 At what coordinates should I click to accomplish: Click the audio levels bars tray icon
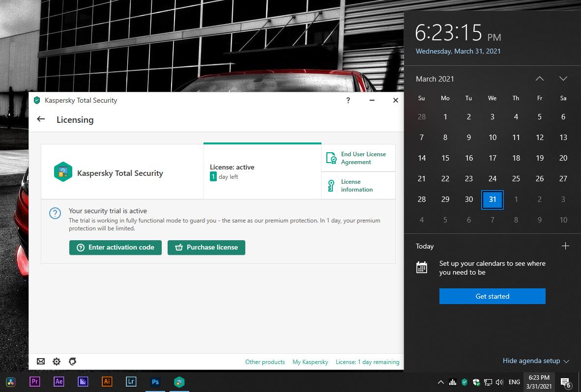(x=452, y=382)
